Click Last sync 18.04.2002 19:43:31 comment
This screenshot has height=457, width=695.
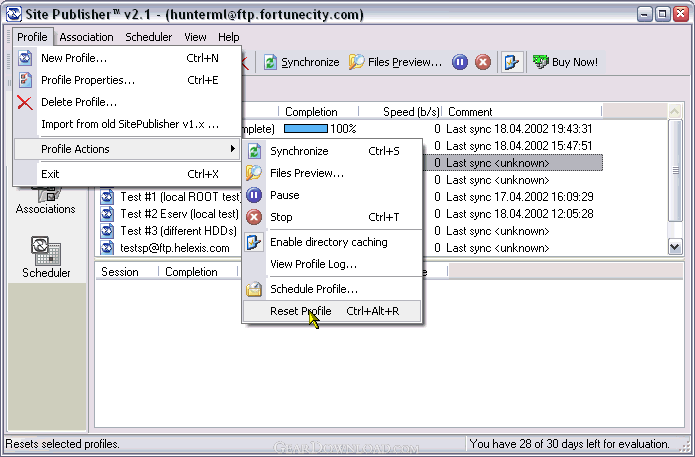pos(519,129)
